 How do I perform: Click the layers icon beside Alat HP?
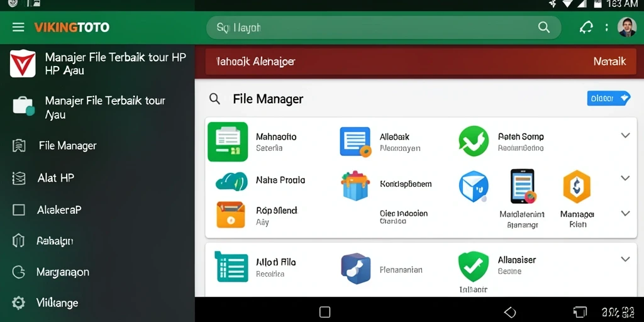tap(19, 178)
